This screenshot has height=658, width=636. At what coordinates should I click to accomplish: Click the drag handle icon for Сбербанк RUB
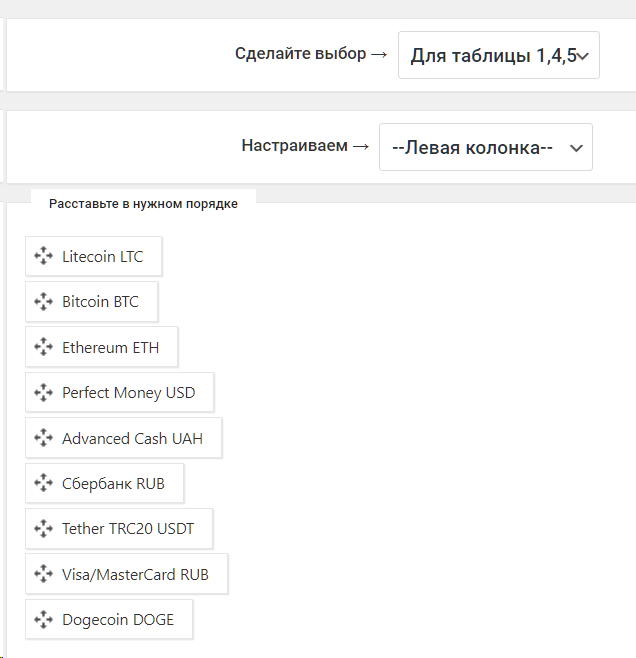tap(43, 484)
